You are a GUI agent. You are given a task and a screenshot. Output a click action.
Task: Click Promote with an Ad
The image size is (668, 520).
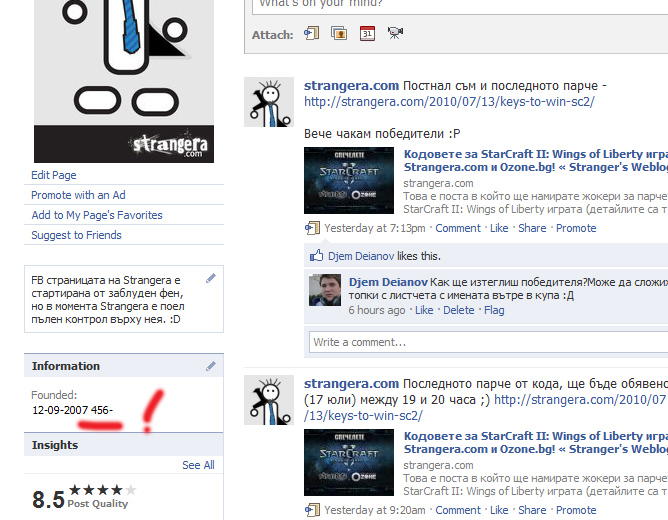78,195
